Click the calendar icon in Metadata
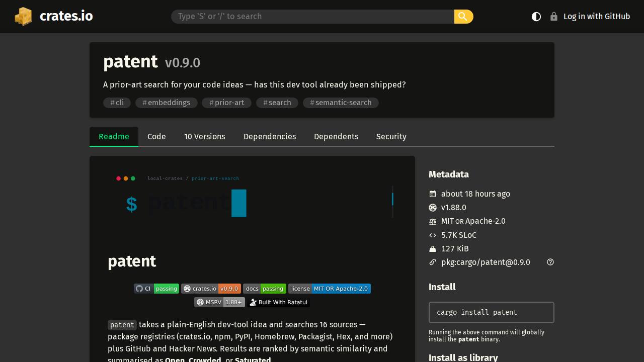This screenshot has width=644, height=362. [433, 194]
